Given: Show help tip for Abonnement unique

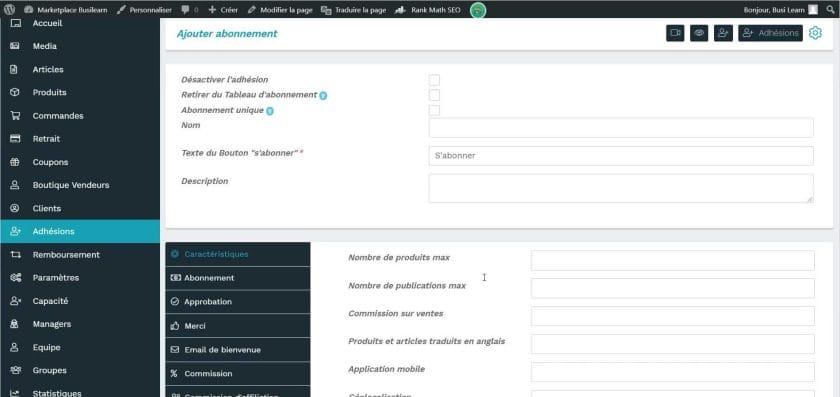Looking at the screenshot, I should click(x=270, y=111).
